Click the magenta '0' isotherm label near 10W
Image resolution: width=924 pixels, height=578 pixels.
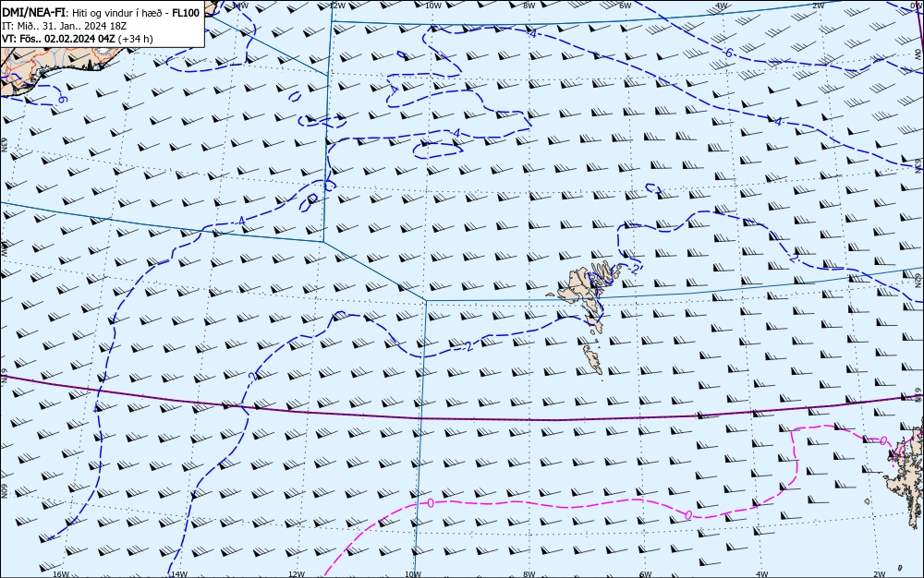pyautogui.click(x=431, y=502)
